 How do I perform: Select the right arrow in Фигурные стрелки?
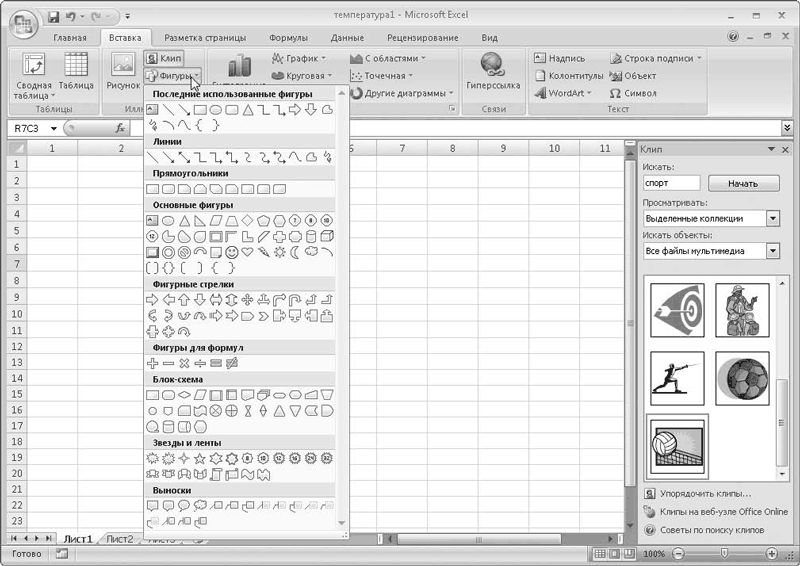152,300
